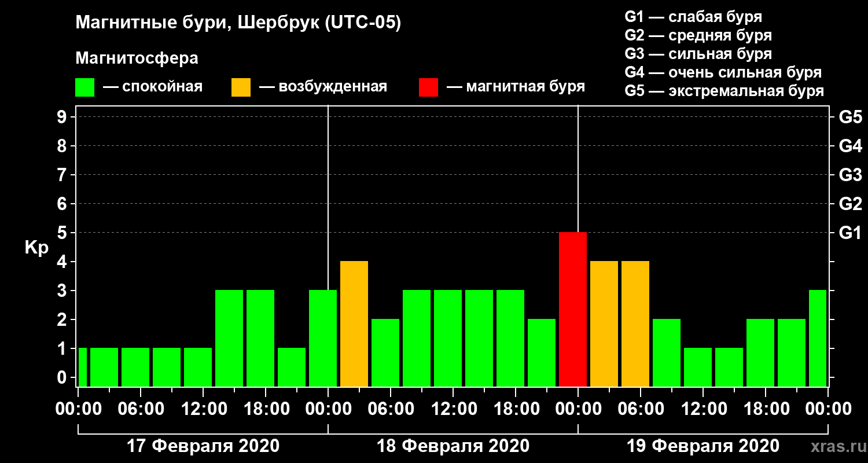Click the right-axis G5 level label

click(850, 117)
